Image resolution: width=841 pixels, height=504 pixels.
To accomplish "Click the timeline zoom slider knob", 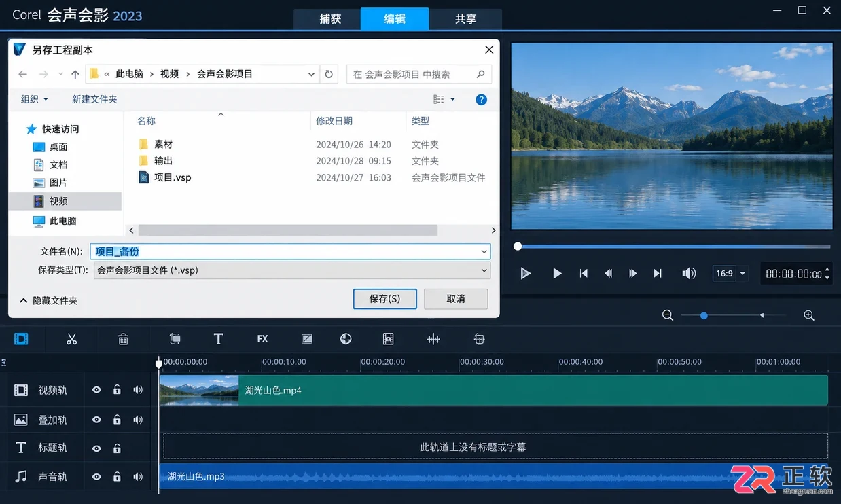I will coord(704,315).
